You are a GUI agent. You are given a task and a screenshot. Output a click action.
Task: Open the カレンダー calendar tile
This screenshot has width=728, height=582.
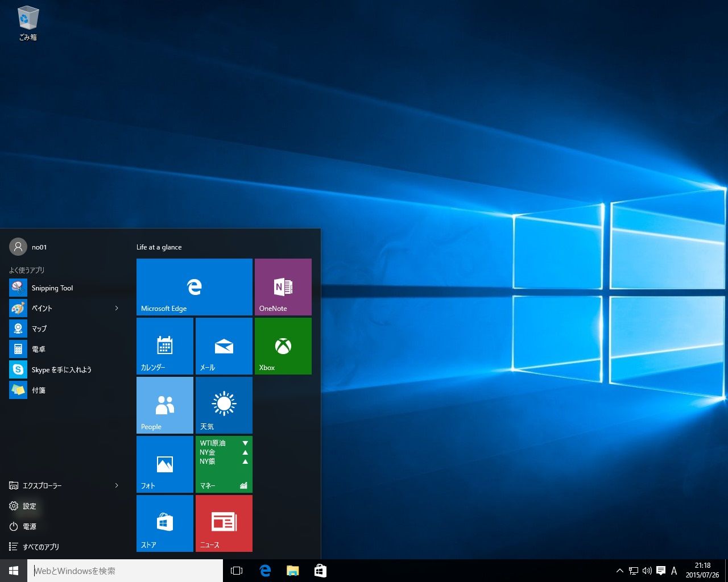[165, 346]
